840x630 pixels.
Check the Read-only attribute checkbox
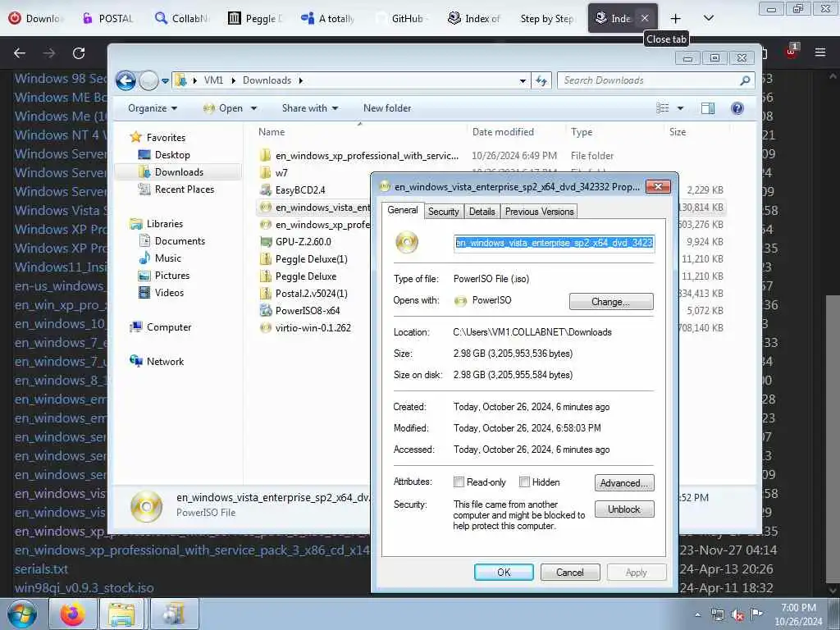point(459,482)
